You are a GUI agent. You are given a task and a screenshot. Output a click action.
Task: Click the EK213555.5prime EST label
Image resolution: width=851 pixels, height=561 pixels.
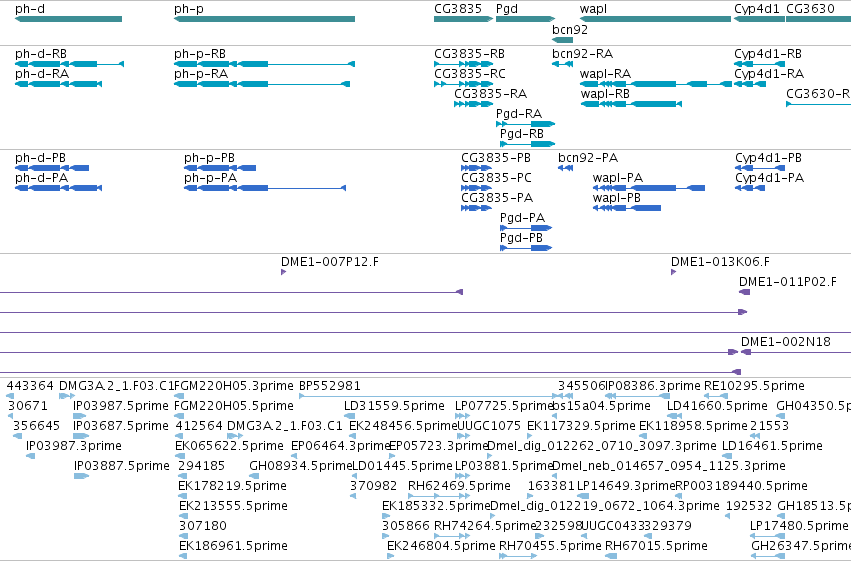click(233, 506)
